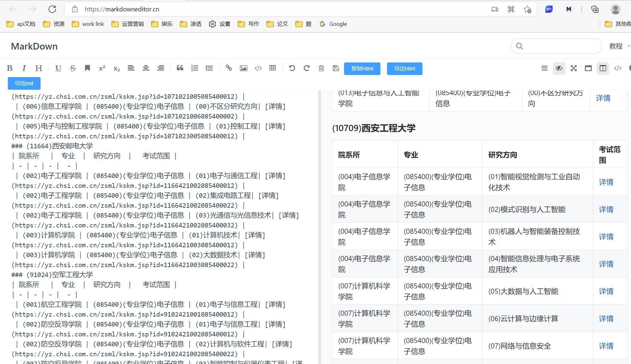Screen dimensions: 631x364
Task: Open the 娱乐 bookmarks folder
Action: click(162, 24)
